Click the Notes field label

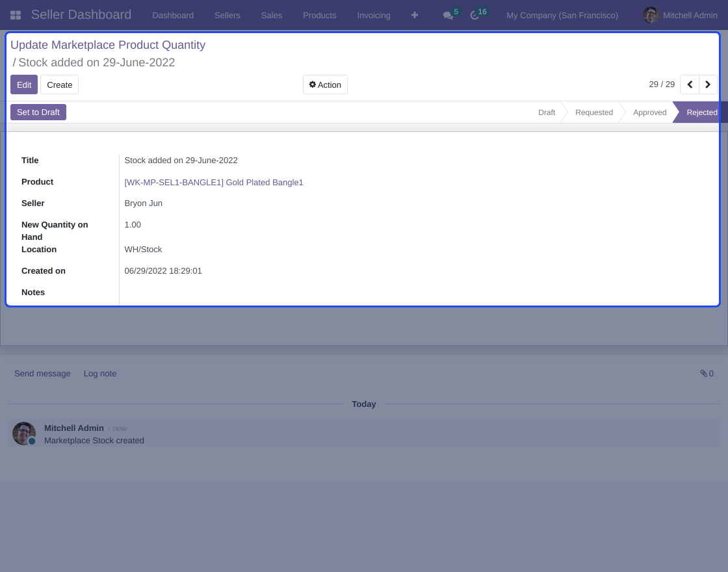coord(33,292)
